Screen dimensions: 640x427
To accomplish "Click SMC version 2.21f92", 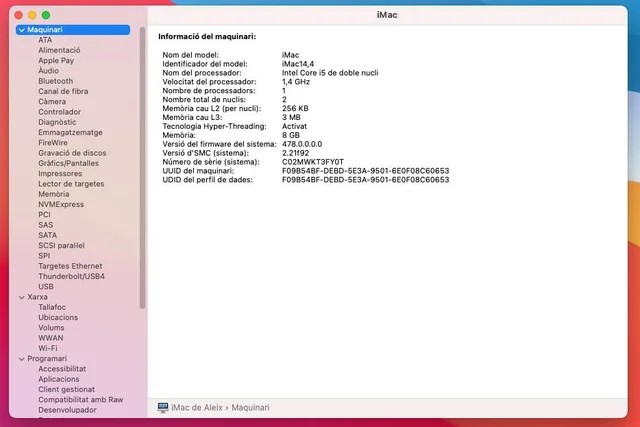I will click(x=296, y=153).
